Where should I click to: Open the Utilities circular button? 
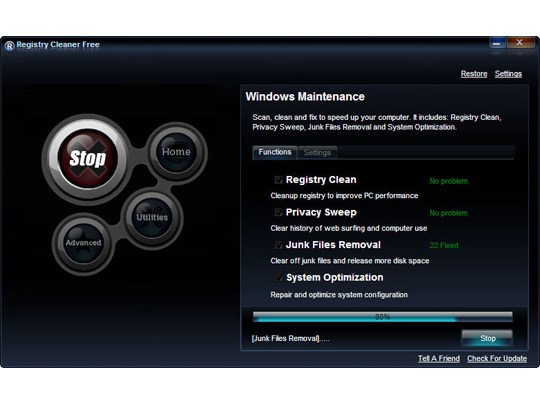point(152,217)
